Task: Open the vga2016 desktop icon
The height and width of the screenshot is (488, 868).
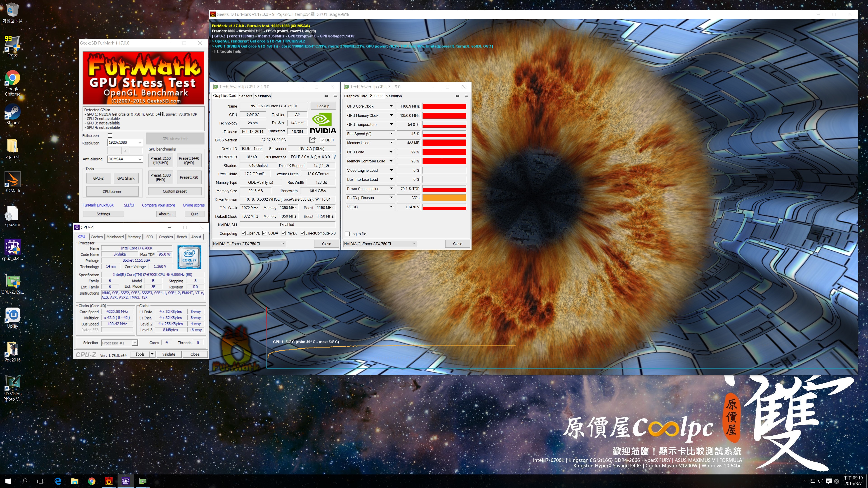Action: click(12, 352)
